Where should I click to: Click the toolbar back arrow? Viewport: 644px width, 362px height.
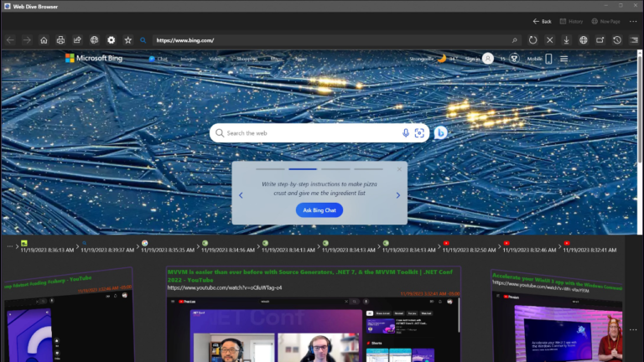click(x=10, y=40)
